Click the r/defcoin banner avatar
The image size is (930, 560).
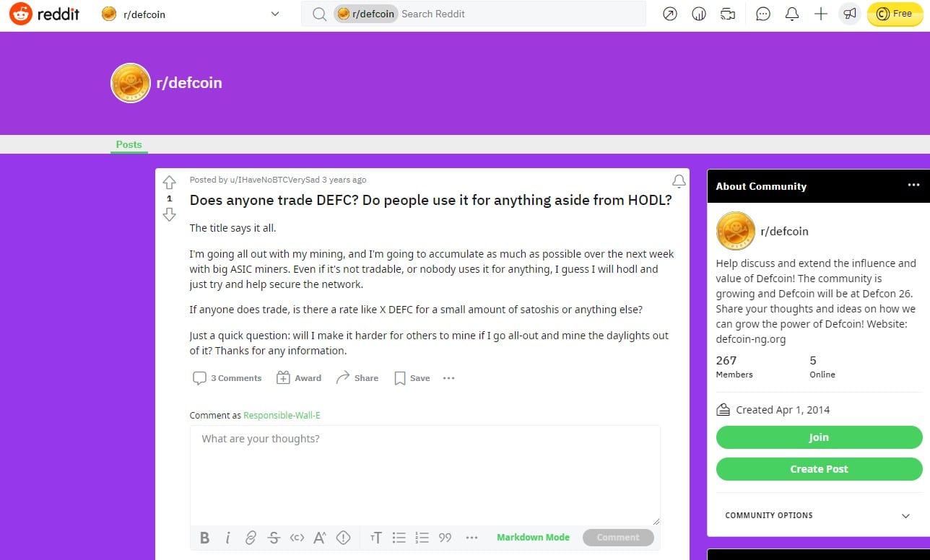[130, 83]
